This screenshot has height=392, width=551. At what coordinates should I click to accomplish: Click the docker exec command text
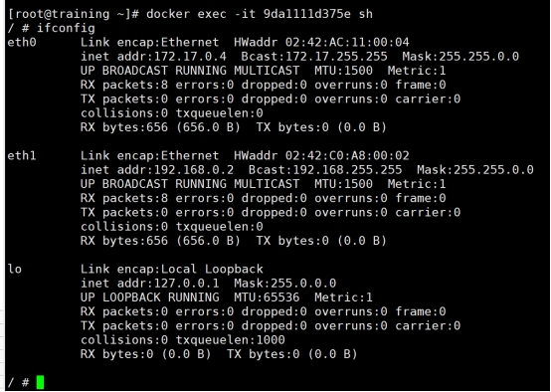(260, 14)
